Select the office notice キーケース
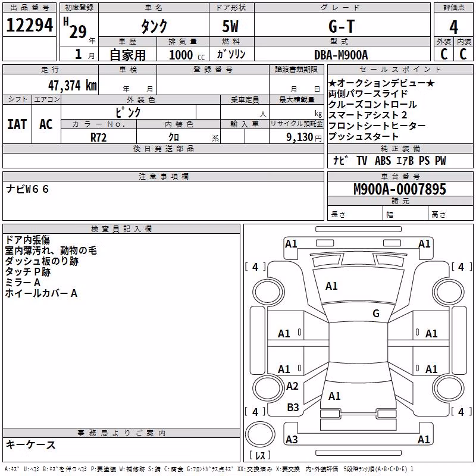The image size is (476, 476). [x=31, y=444]
